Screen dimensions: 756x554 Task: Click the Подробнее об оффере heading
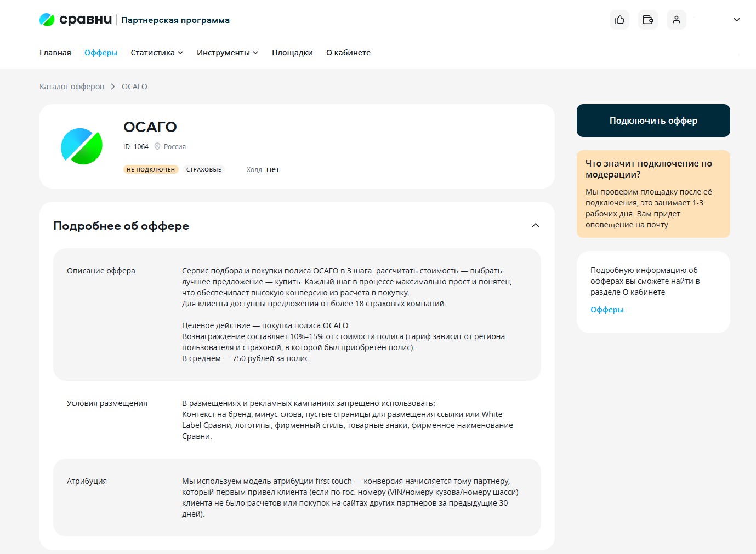click(121, 226)
